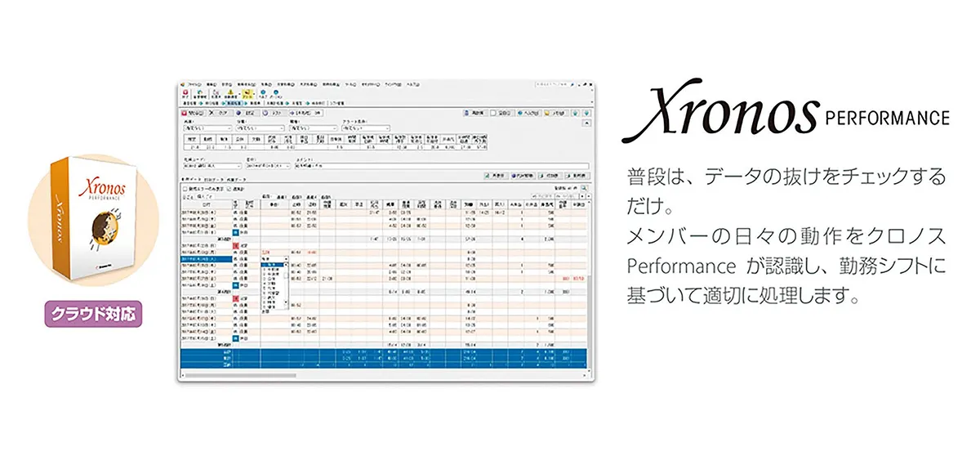This screenshot has width=980, height=452.
Task: Open the fourth, widest filter dropdown
Action: (366, 128)
